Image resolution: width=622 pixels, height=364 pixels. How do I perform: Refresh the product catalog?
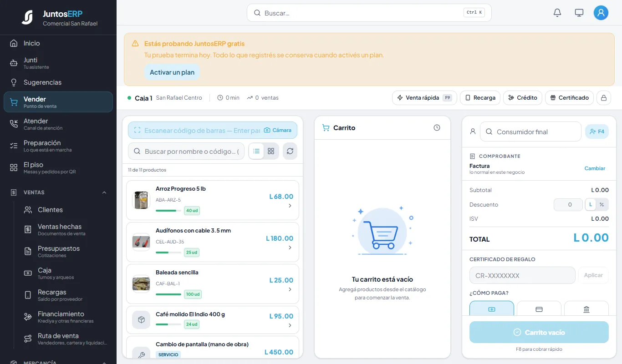[290, 151]
